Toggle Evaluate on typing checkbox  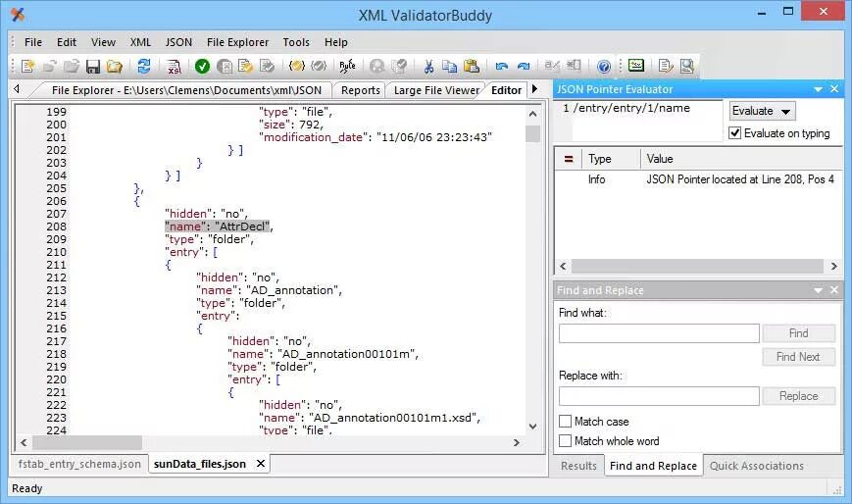pyautogui.click(x=734, y=133)
